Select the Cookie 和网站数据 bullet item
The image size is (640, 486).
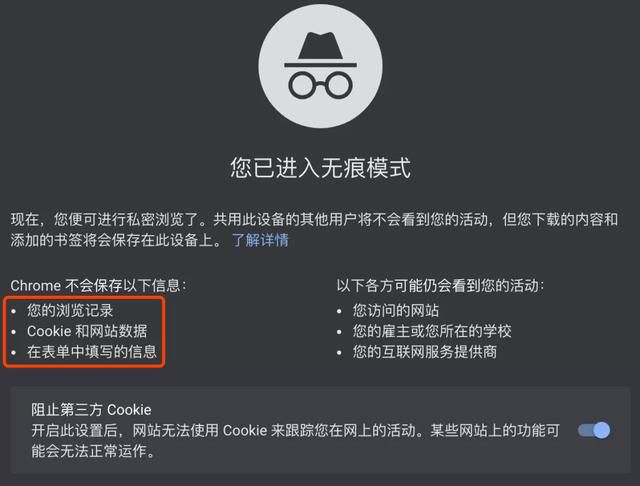pyautogui.click(x=87, y=331)
